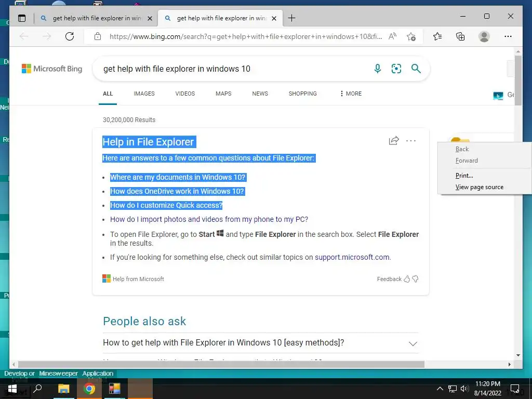The width and height of the screenshot is (532, 399).
Task: Choose View page source in context menu
Action: click(x=485, y=187)
